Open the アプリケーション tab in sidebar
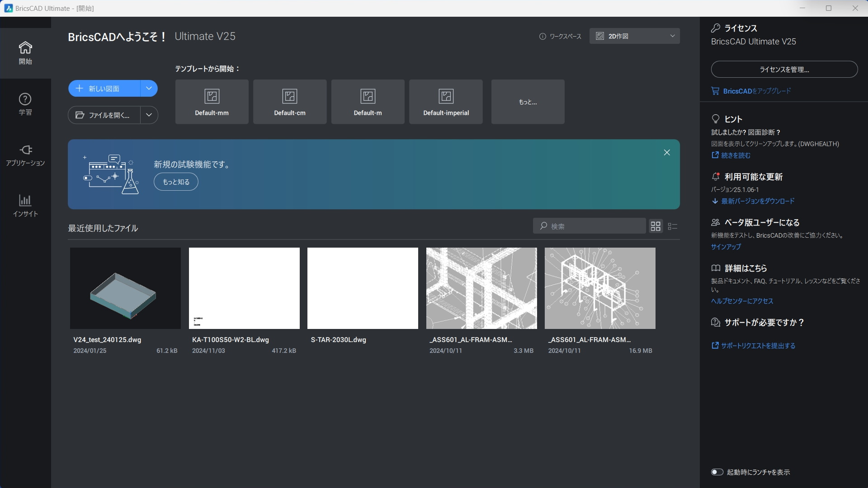 (x=25, y=155)
